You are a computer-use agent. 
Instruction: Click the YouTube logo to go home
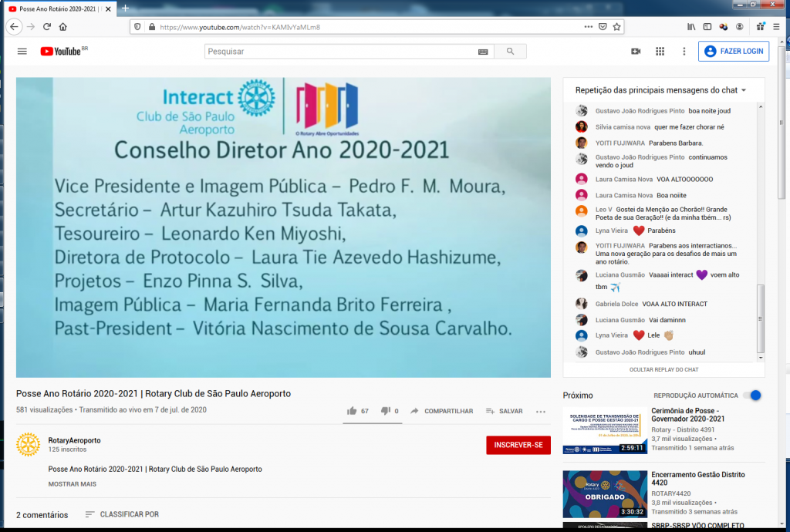tap(60, 52)
